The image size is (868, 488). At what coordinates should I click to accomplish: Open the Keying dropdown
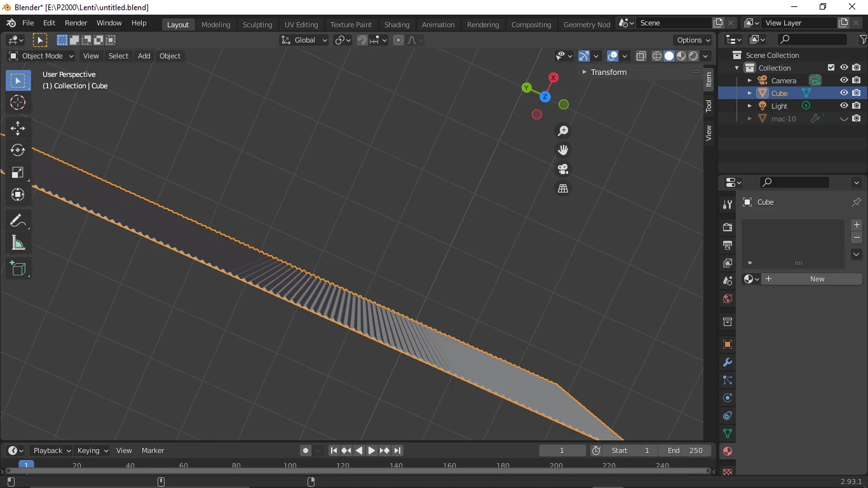pos(92,451)
